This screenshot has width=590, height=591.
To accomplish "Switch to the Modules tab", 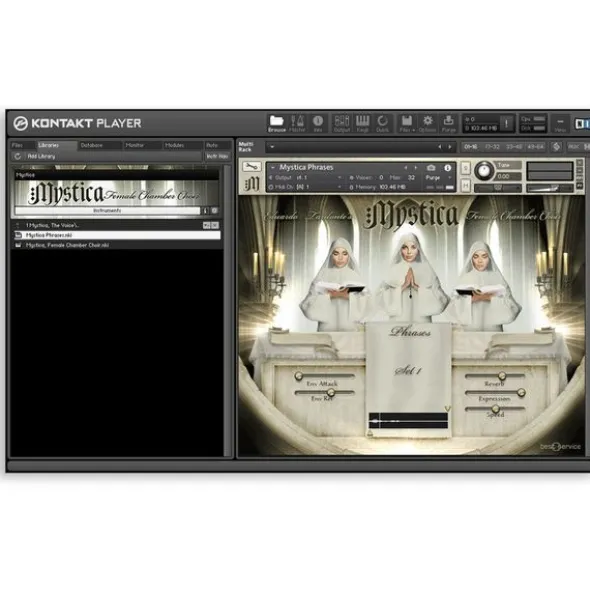I will pyautogui.click(x=183, y=145).
